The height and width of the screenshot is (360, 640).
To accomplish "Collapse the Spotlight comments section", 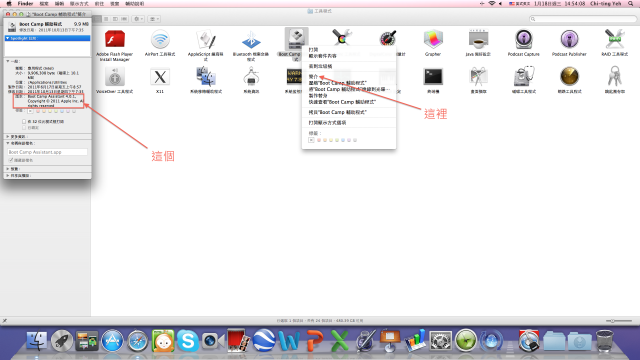I will [x=8, y=38].
